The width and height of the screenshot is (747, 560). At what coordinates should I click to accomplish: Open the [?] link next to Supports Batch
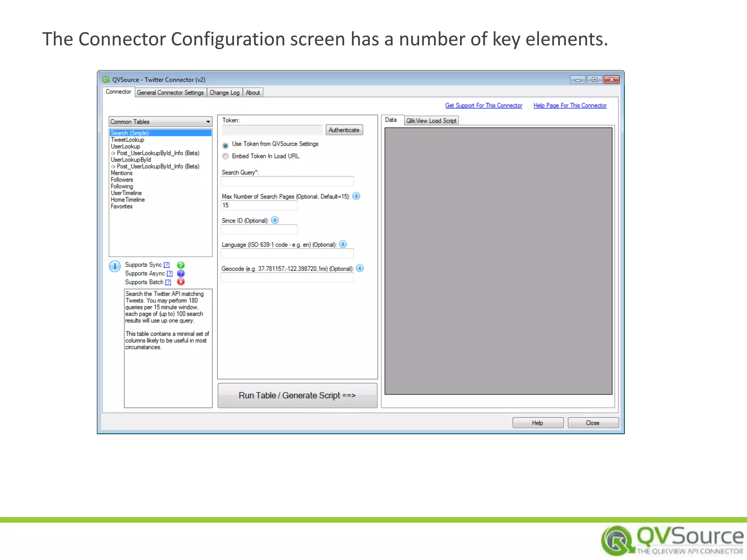click(168, 282)
